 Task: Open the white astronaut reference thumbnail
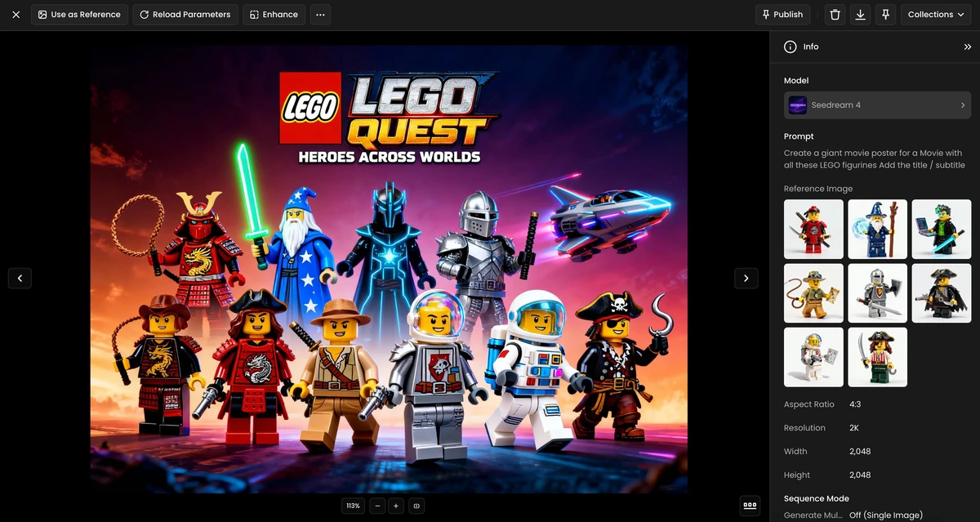(813, 357)
